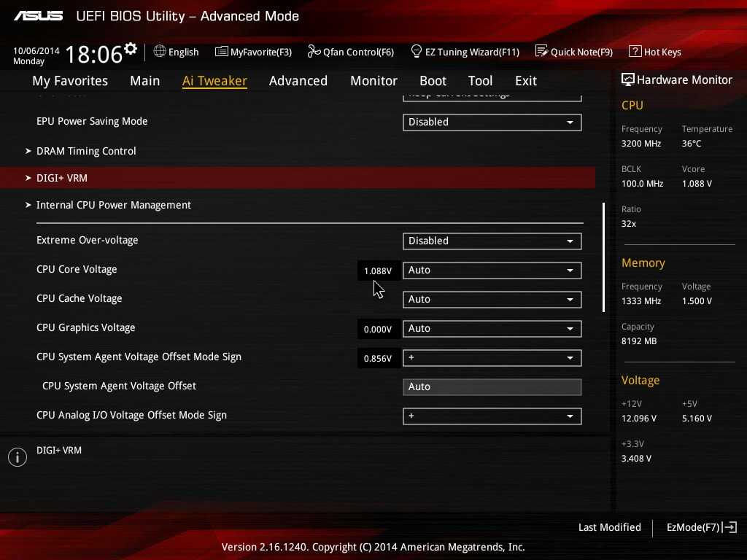The image size is (747, 560).
Task: Switch to the Boot tab
Action: click(x=433, y=81)
